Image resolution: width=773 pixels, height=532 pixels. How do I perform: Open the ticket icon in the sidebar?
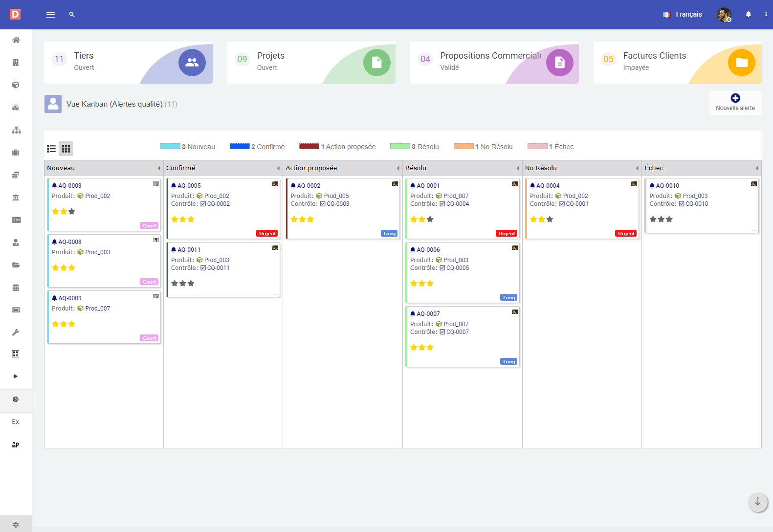pyautogui.click(x=16, y=310)
